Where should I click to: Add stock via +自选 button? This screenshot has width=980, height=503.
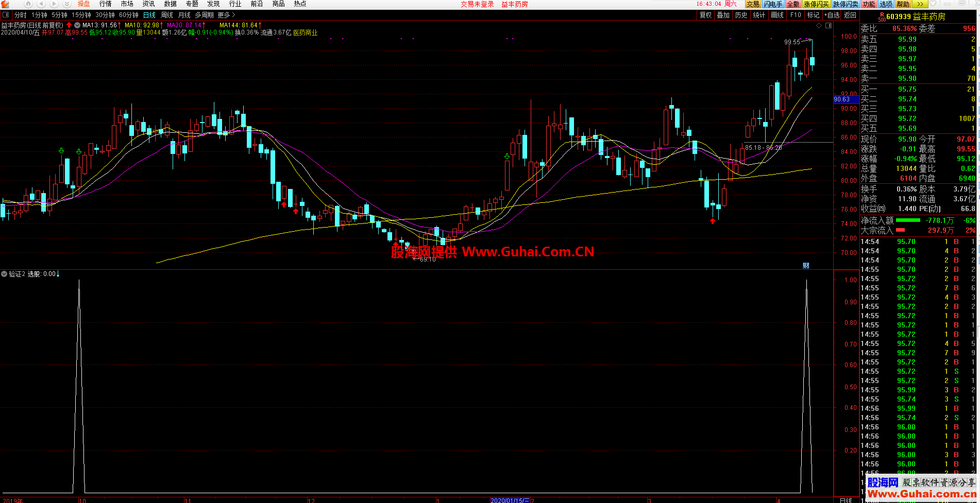pyautogui.click(x=832, y=15)
